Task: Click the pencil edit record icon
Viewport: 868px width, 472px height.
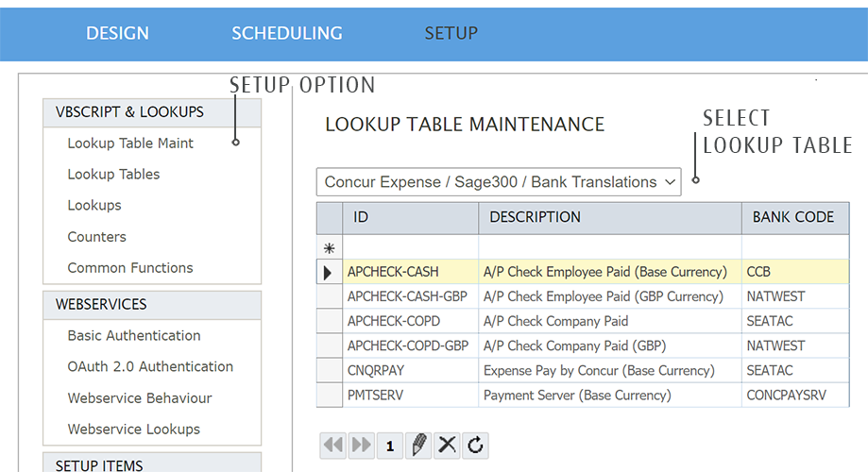Action: coord(417,446)
